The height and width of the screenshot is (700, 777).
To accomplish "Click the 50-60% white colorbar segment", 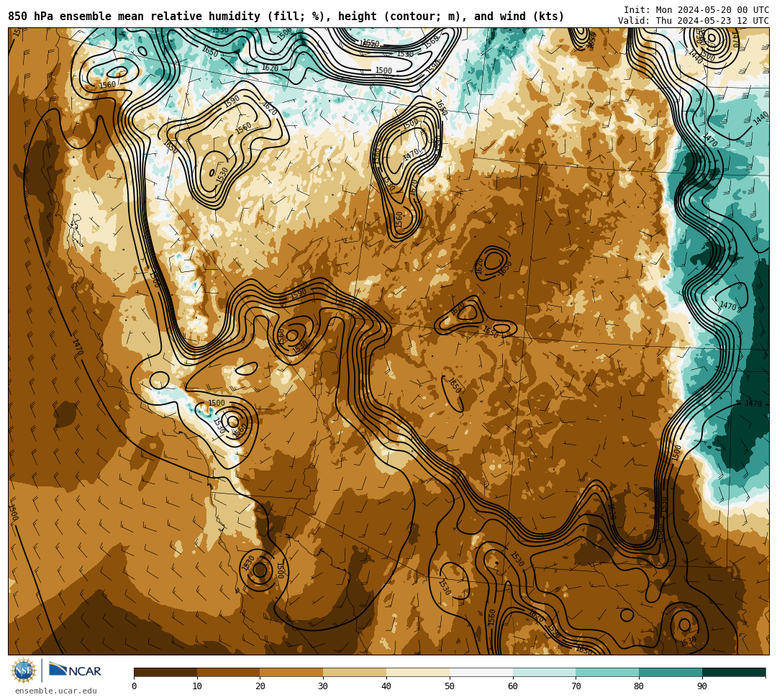I will (x=481, y=672).
